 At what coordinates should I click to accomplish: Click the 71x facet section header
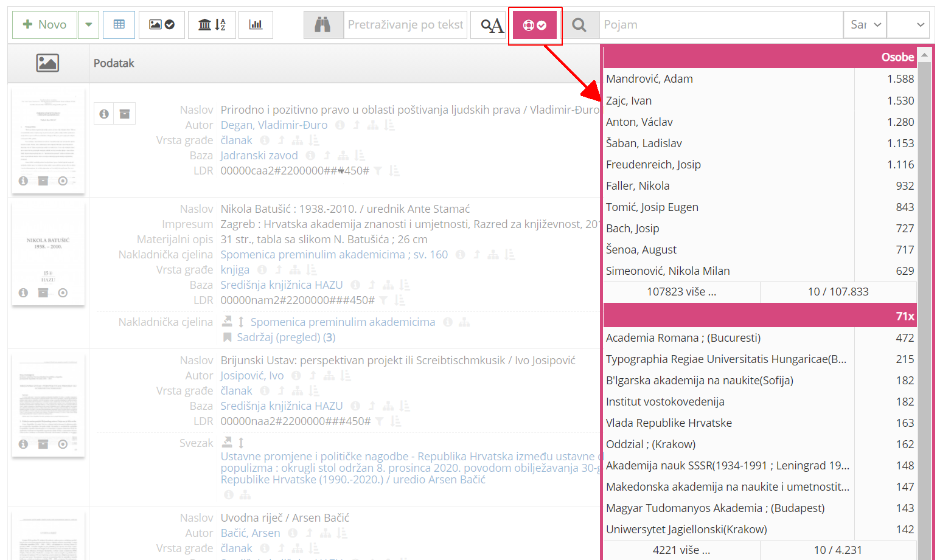[x=759, y=316]
